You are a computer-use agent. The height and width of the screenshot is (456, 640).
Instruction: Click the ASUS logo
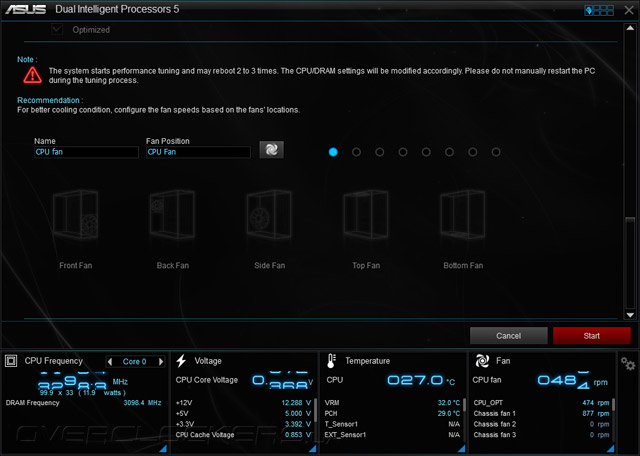pyautogui.click(x=25, y=9)
